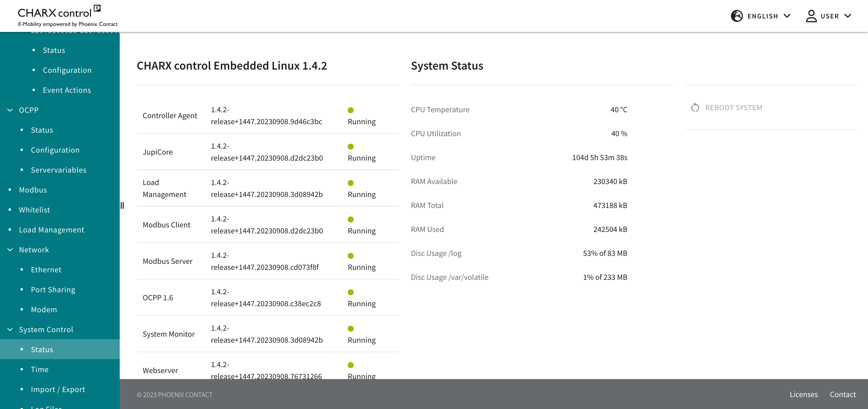868x409 pixels.
Task: Open Load Management in sidebar
Action: coord(52,229)
